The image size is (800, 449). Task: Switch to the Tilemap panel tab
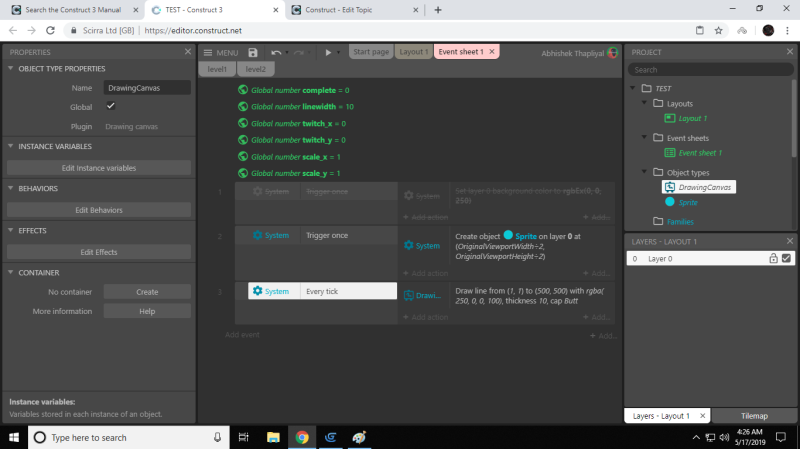(754, 416)
